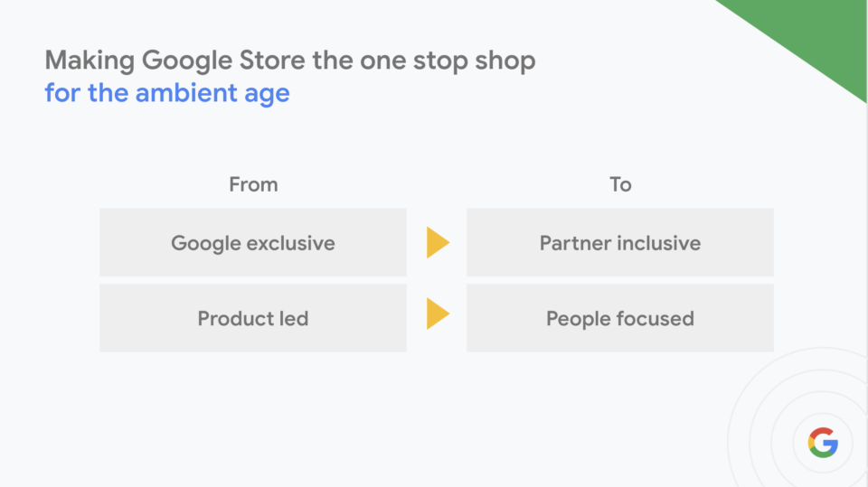Select the Product led box
Image resolution: width=868 pixels, height=487 pixels.
(253, 318)
